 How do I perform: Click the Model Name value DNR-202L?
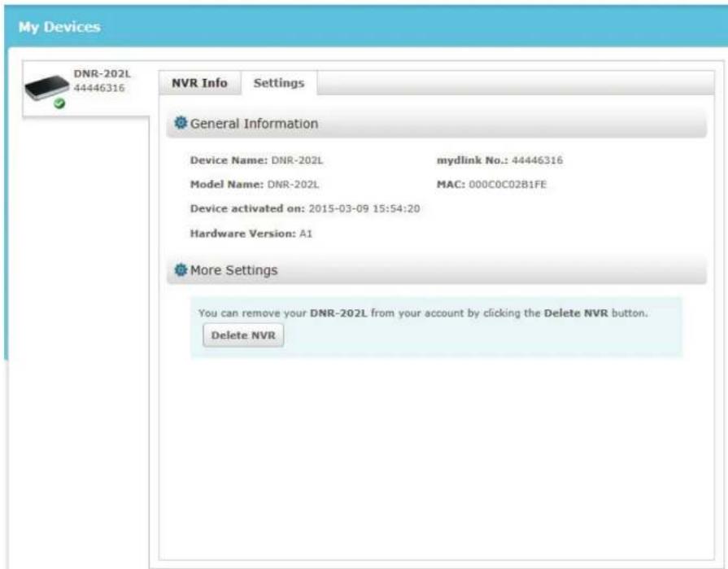click(293, 185)
